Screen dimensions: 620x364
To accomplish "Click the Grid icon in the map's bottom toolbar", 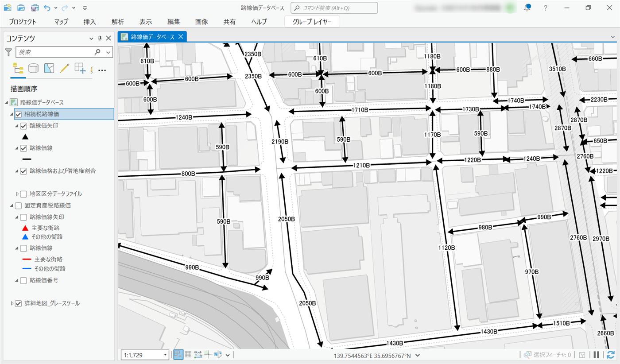I will [188, 354].
